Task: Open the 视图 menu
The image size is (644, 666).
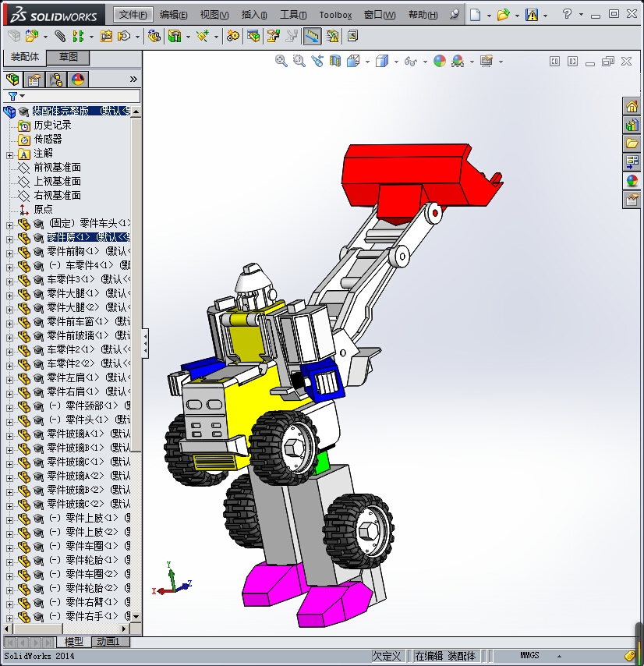Action: click(x=214, y=16)
